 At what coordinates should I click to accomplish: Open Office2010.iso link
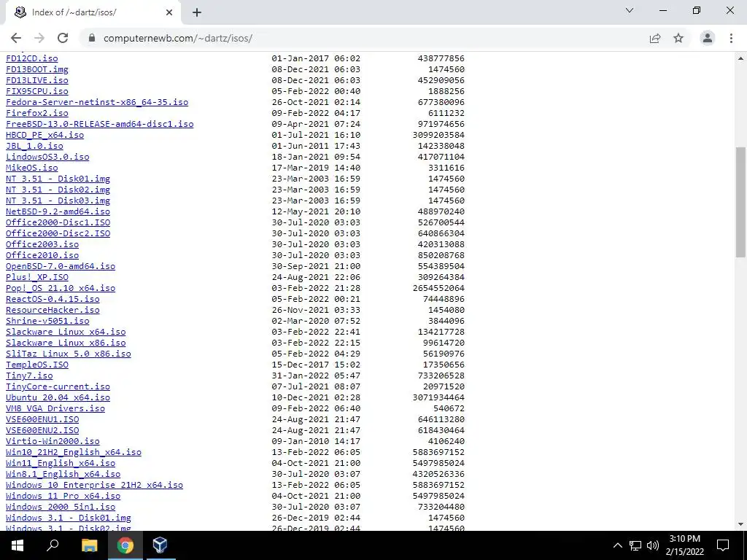point(42,255)
